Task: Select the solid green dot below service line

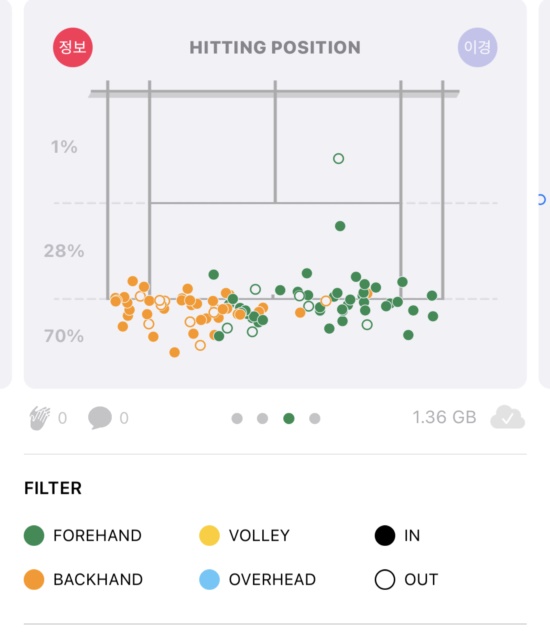Action: click(340, 226)
